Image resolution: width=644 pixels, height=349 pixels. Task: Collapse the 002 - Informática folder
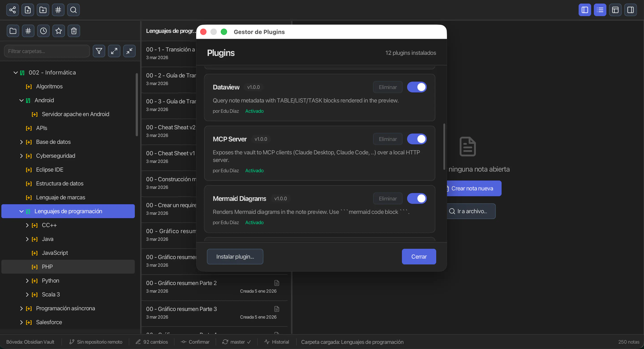click(x=15, y=73)
